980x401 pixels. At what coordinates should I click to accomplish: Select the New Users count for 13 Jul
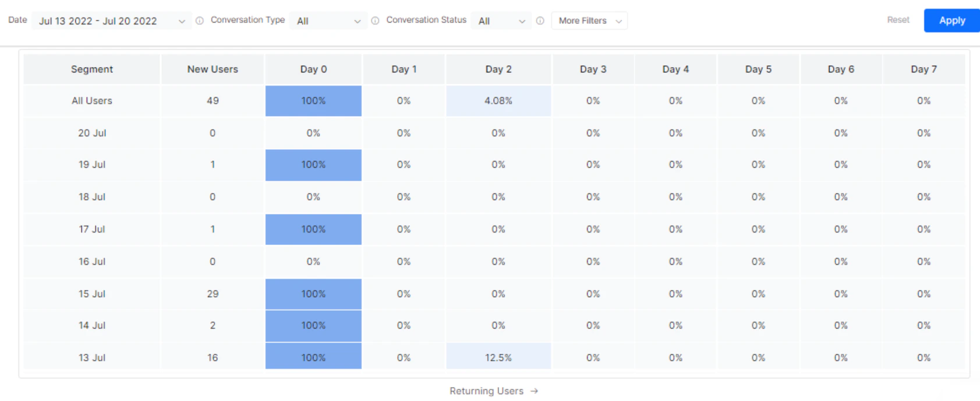(212, 356)
